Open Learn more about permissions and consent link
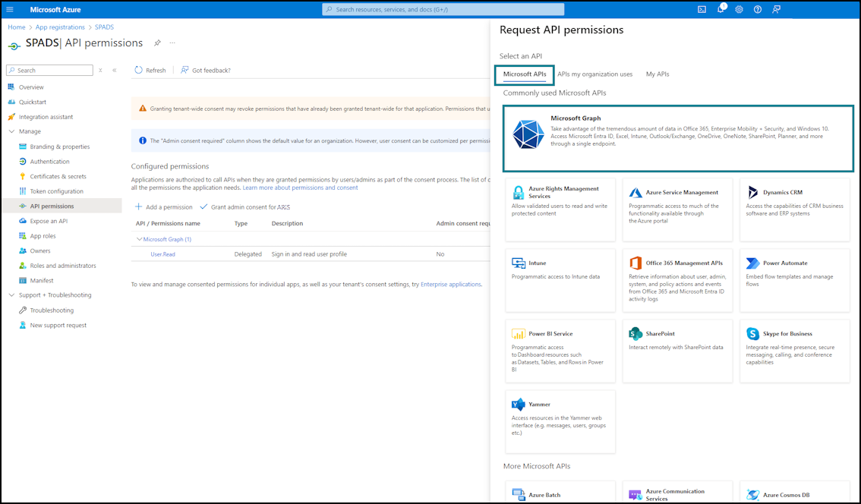 tap(301, 187)
